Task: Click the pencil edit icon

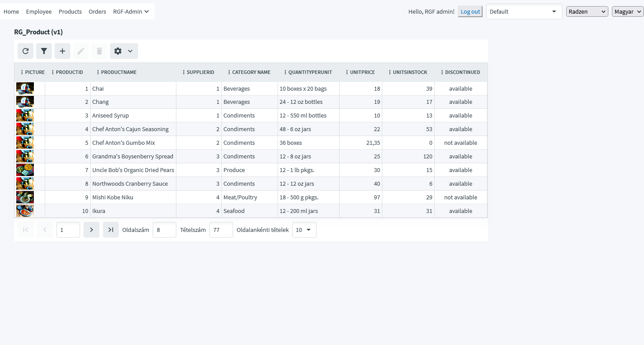Action: coord(81,51)
